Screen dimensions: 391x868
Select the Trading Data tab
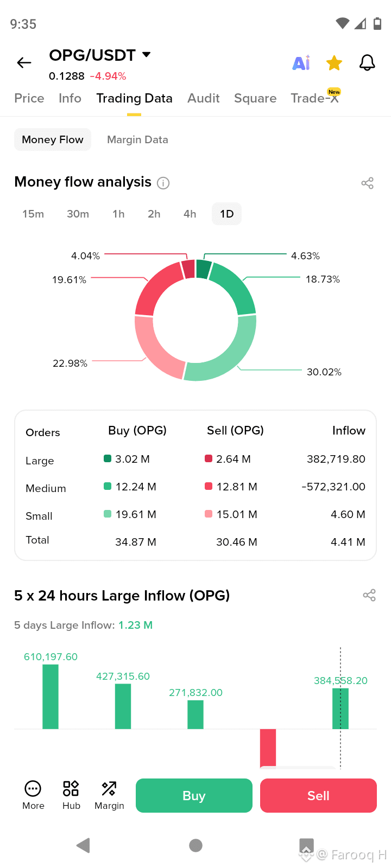pyautogui.click(x=134, y=98)
